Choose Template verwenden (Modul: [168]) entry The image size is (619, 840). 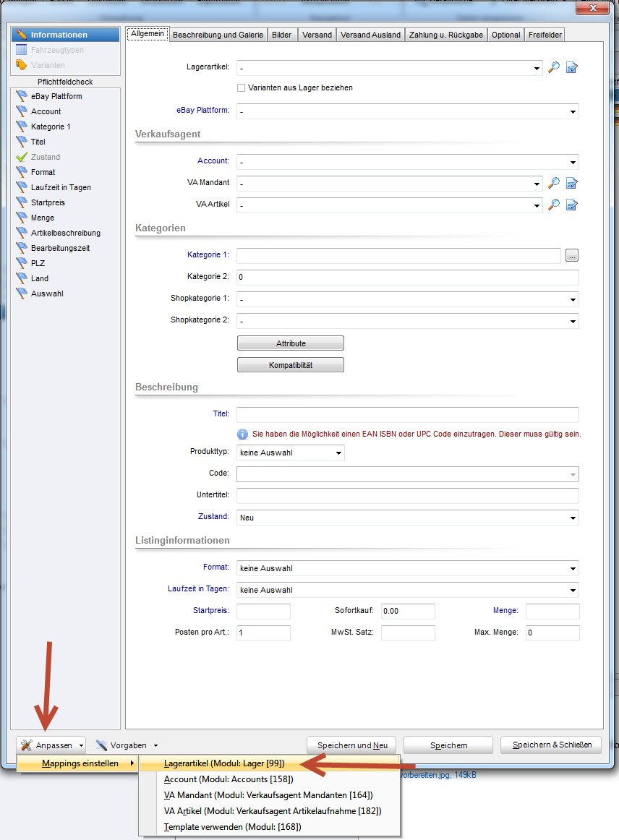tap(269, 826)
